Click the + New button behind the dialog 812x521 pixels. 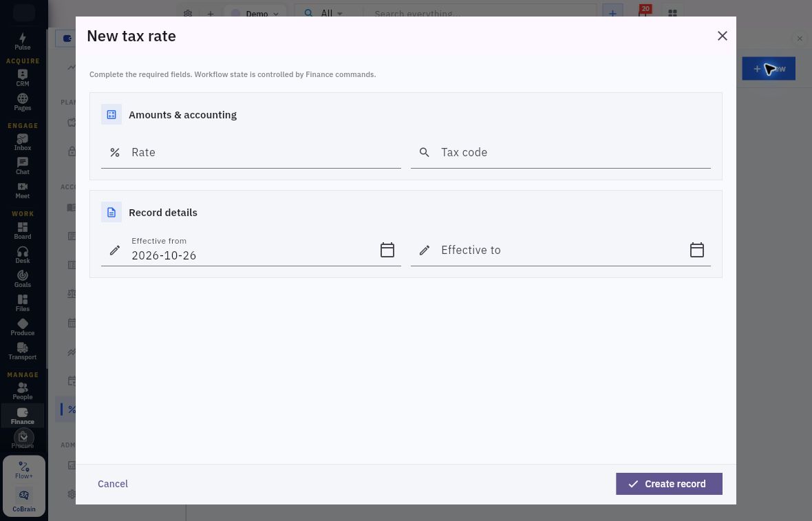[x=769, y=68]
